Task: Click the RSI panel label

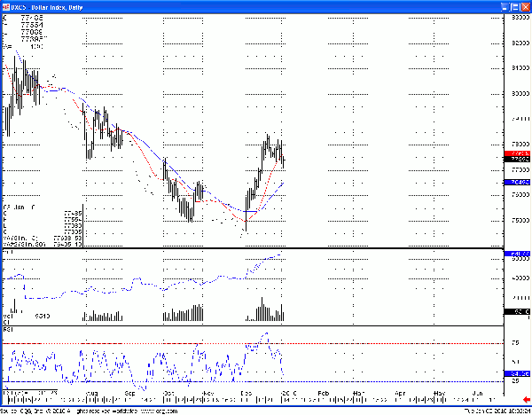Action: (x=8, y=329)
